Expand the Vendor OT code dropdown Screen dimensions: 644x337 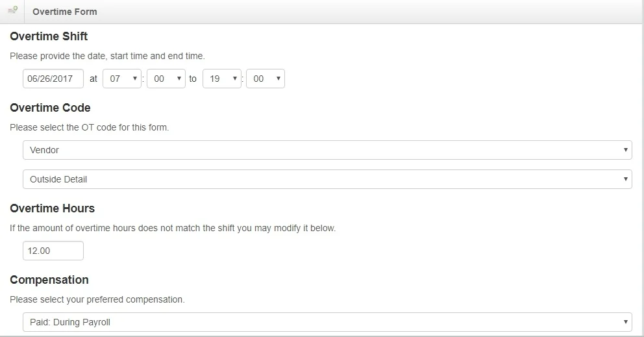[x=327, y=150]
